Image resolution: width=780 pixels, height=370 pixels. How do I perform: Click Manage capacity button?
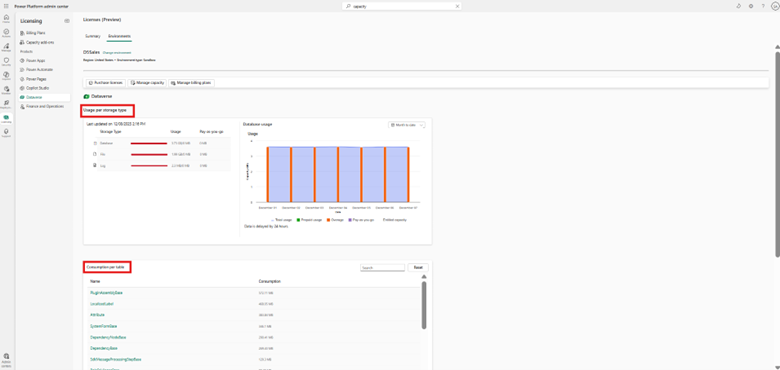[147, 83]
